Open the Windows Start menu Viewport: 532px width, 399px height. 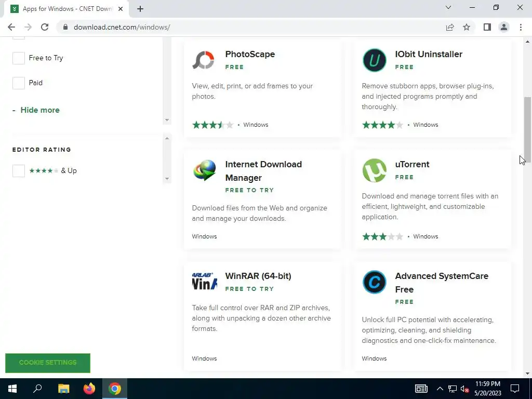point(12,389)
